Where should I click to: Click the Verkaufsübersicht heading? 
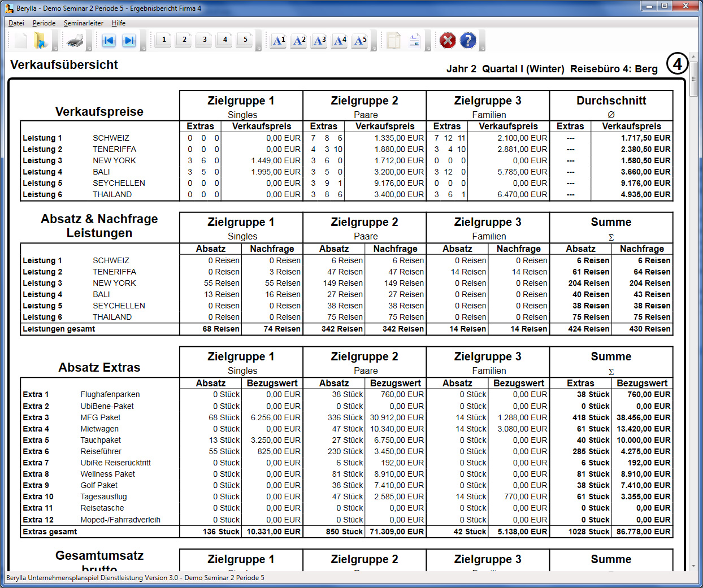(64, 64)
